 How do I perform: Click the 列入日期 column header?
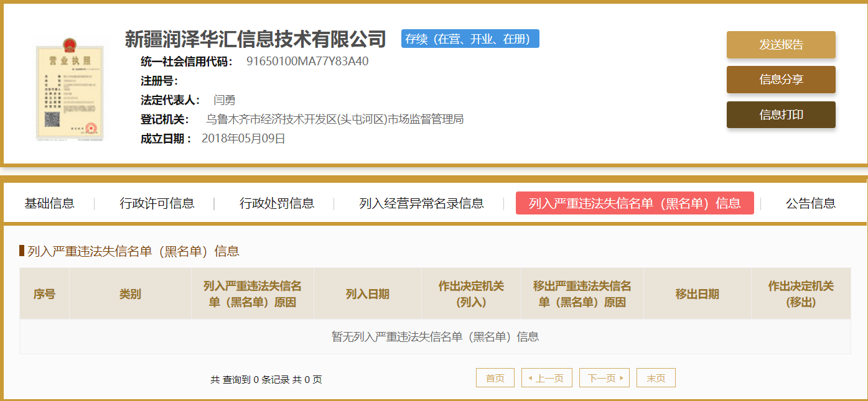368,294
